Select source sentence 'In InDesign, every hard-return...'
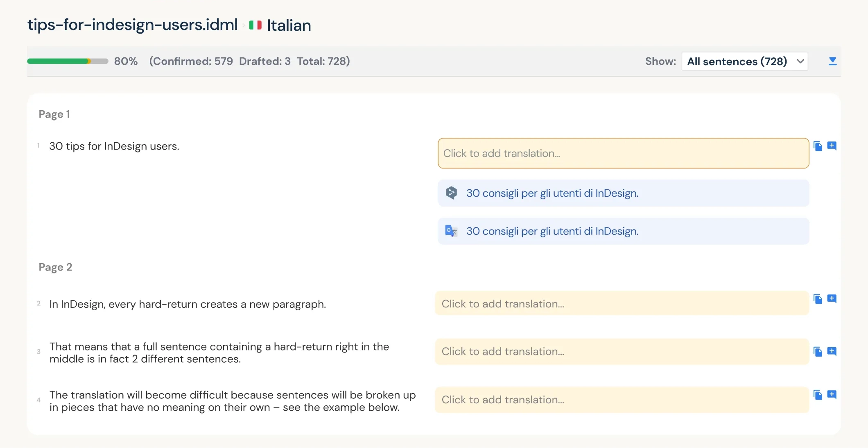This screenshot has height=448, width=868. 188,304
